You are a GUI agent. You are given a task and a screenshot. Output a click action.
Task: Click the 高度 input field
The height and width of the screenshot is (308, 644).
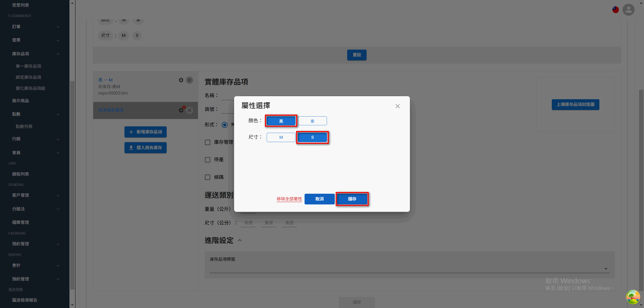tap(289, 223)
